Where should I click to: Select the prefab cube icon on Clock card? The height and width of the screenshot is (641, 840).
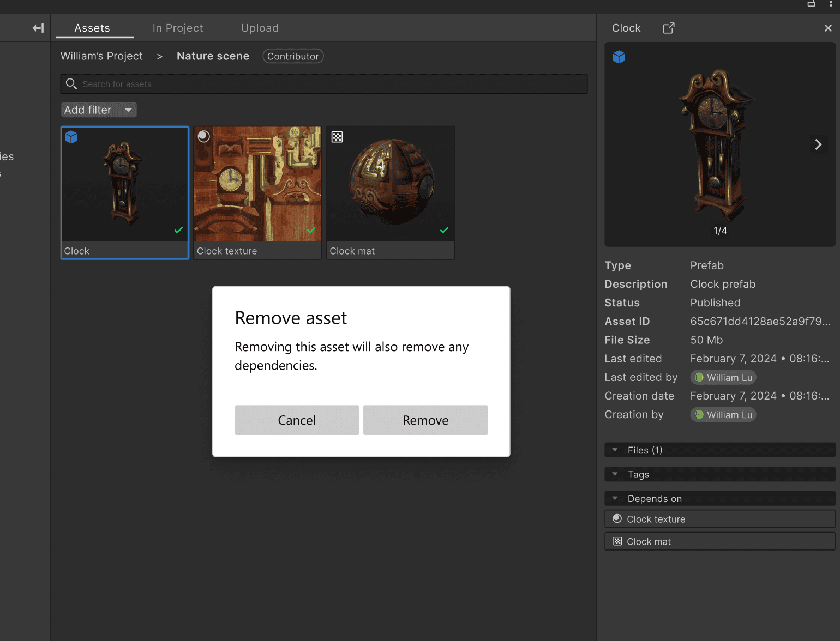click(x=71, y=137)
